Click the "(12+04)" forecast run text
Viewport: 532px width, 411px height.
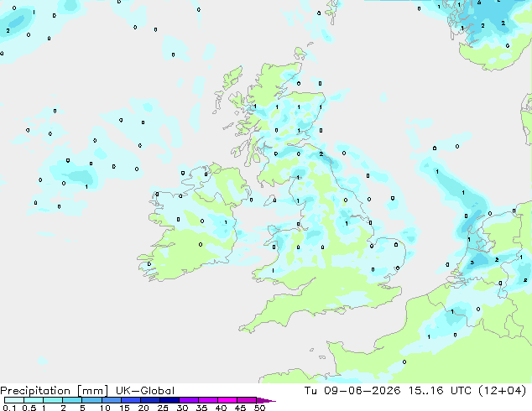[503, 391]
